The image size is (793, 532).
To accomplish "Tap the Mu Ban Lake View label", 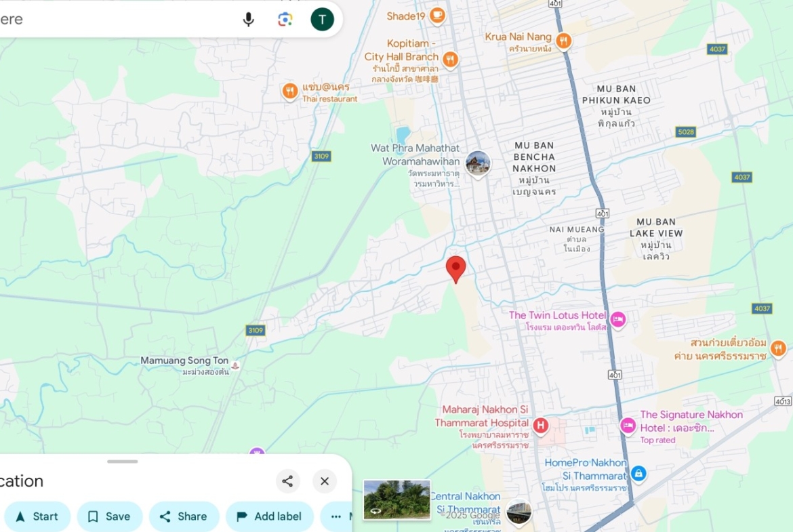I will (656, 239).
